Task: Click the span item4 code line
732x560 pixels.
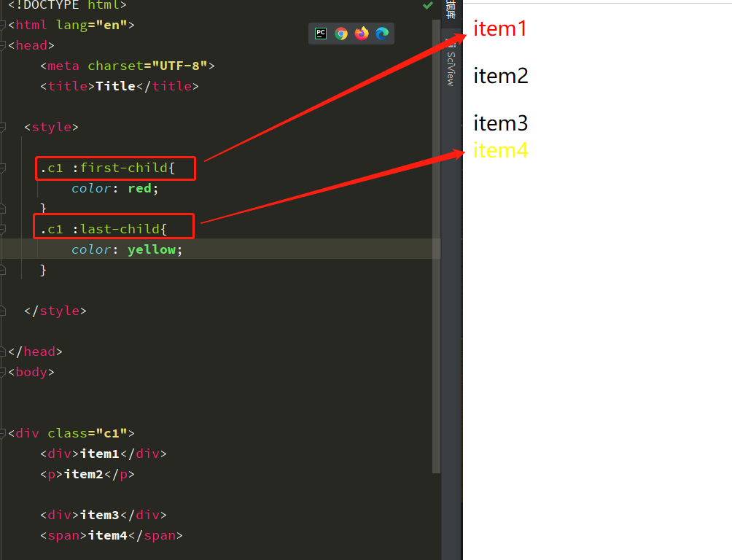Action: pos(111,535)
